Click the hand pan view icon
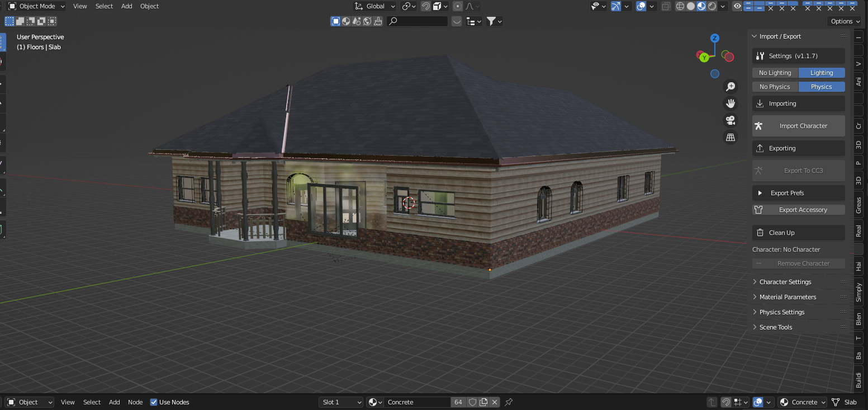This screenshot has width=868, height=410. tap(730, 103)
